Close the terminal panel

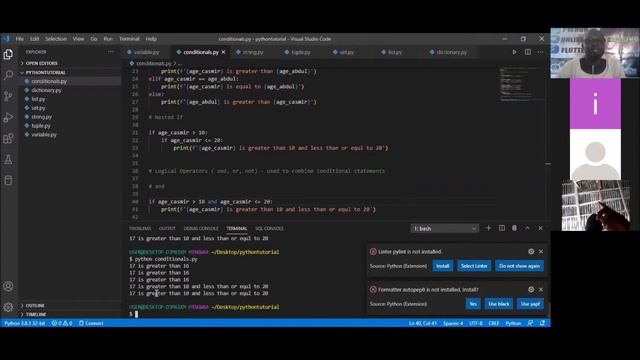click(x=540, y=228)
